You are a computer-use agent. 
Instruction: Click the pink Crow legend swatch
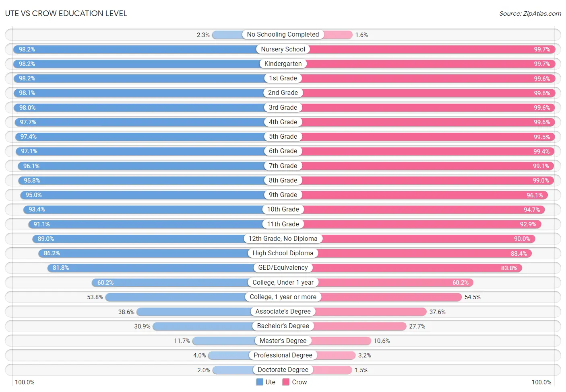click(x=286, y=382)
